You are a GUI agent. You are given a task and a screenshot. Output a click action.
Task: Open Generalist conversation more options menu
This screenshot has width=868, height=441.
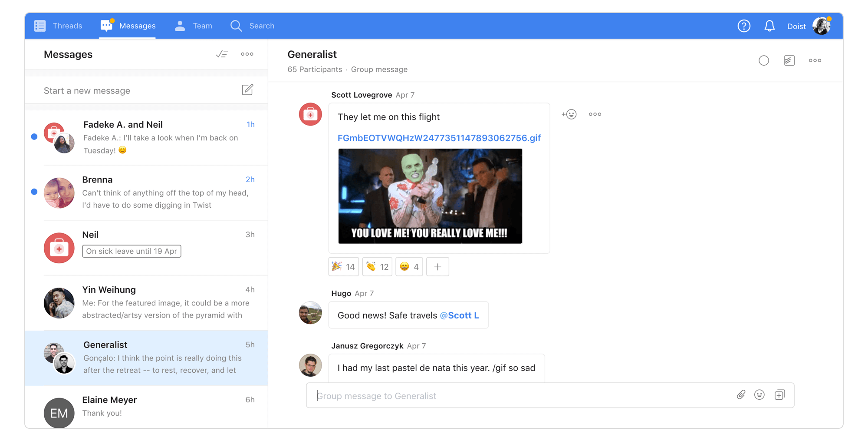tap(815, 60)
